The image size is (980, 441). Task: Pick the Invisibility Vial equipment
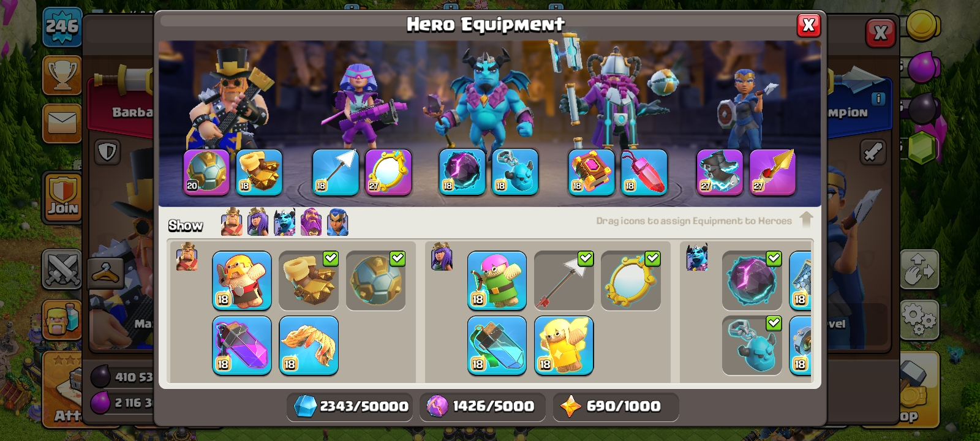pyautogui.click(x=497, y=345)
